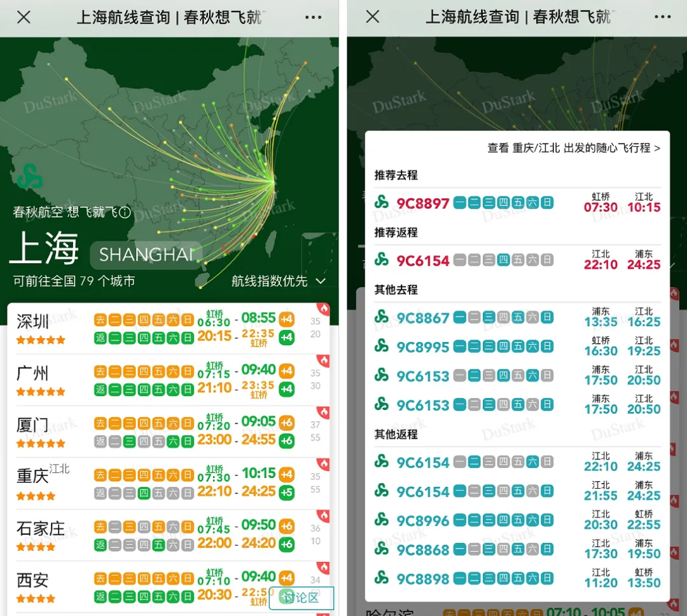Close the left 上海航线查询 page

tap(24, 18)
